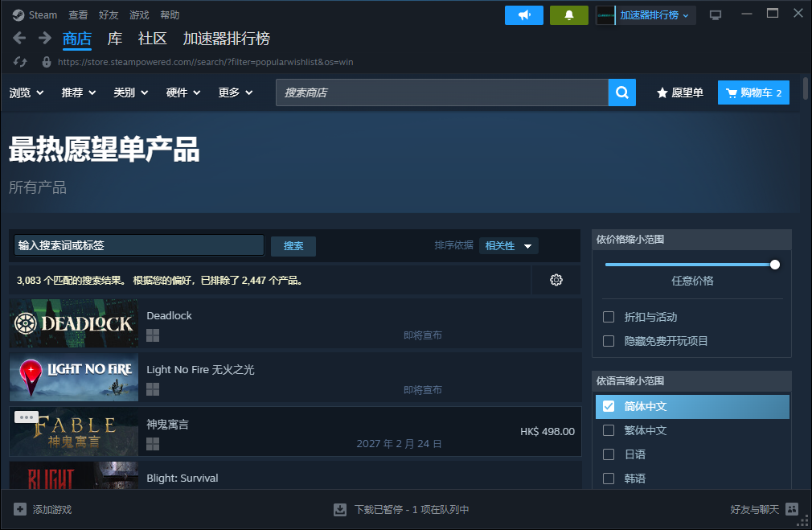Image resolution: width=812 pixels, height=530 pixels.
Task: Click the page vertical scrollbar
Action: (x=806, y=88)
